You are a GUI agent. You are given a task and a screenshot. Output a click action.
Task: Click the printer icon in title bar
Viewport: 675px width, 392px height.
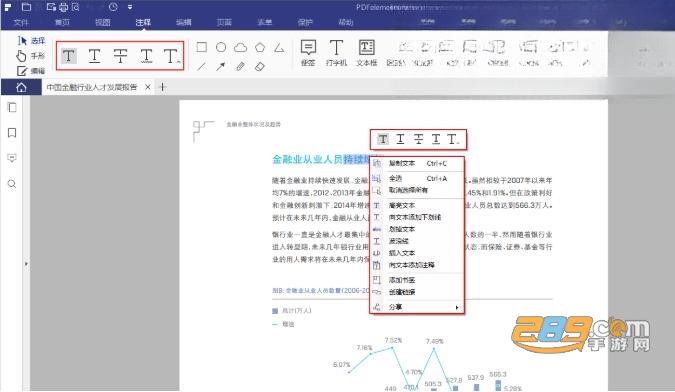pos(63,7)
